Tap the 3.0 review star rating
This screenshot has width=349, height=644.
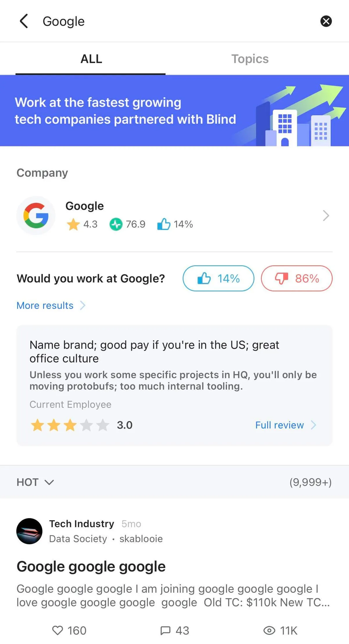(x=70, y=425)
